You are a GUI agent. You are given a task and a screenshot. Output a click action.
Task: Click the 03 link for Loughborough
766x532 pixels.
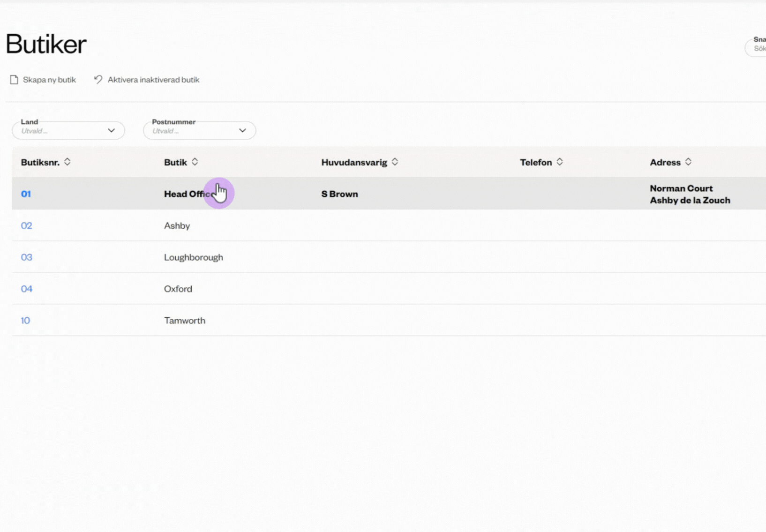click(x=27, y=257)
